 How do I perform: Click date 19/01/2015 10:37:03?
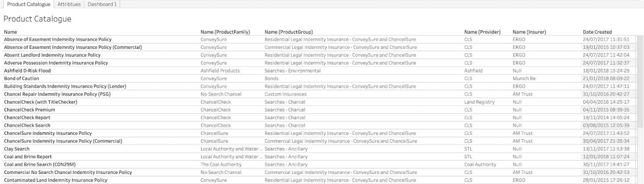[606, 47]
